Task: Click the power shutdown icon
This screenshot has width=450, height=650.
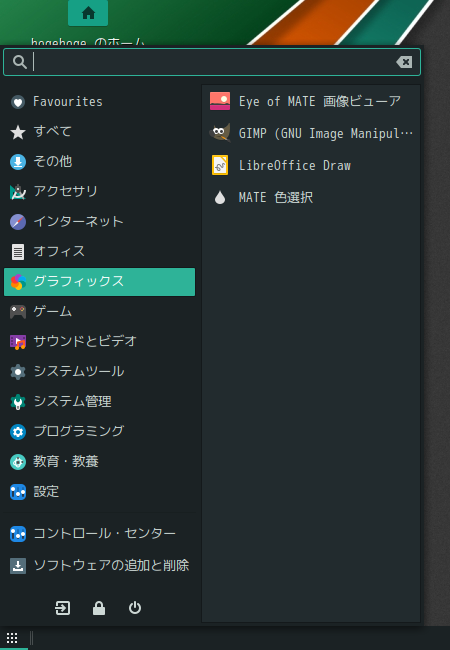Action: click(x=135, y=608)
